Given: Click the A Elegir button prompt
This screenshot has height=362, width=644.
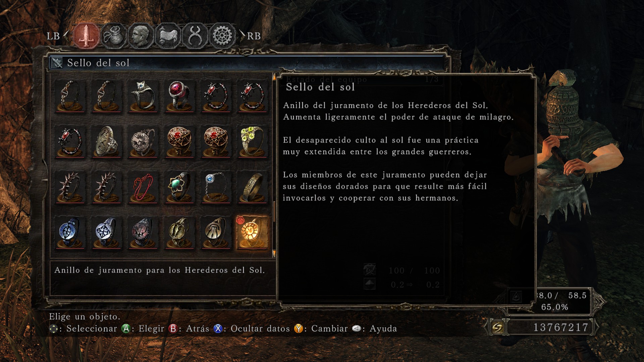Looking at the screenshot, I should tap(143, 328).
